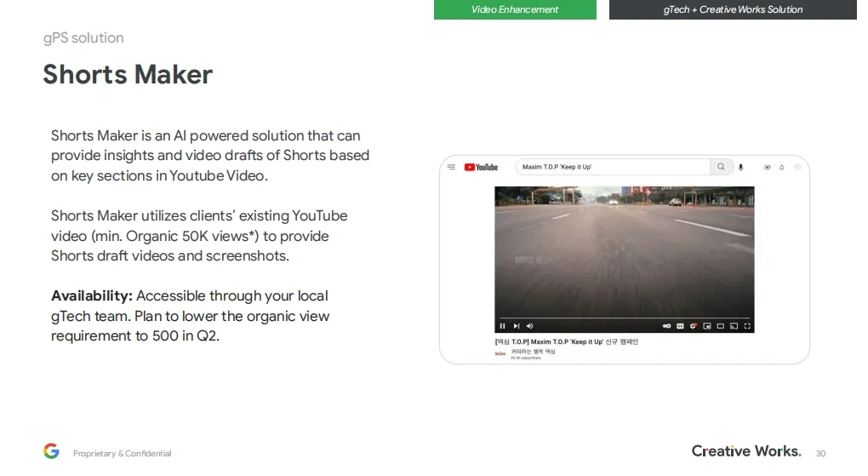Open the player settings gear menu

point(694,325)
